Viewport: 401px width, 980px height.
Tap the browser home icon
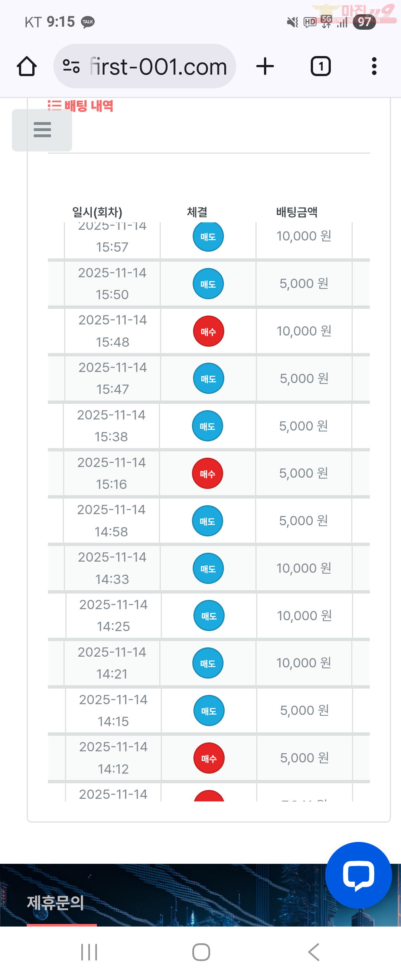coord(27,66)
